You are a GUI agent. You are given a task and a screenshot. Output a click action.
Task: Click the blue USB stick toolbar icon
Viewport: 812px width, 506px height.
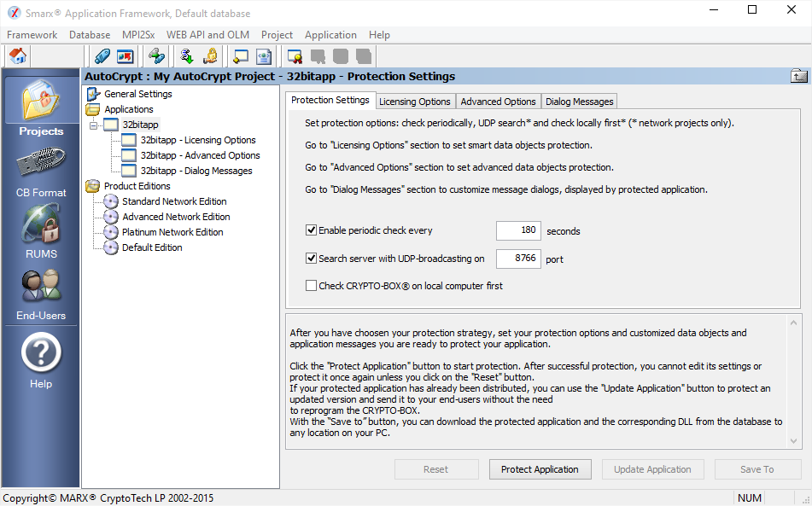click(102, 56)
